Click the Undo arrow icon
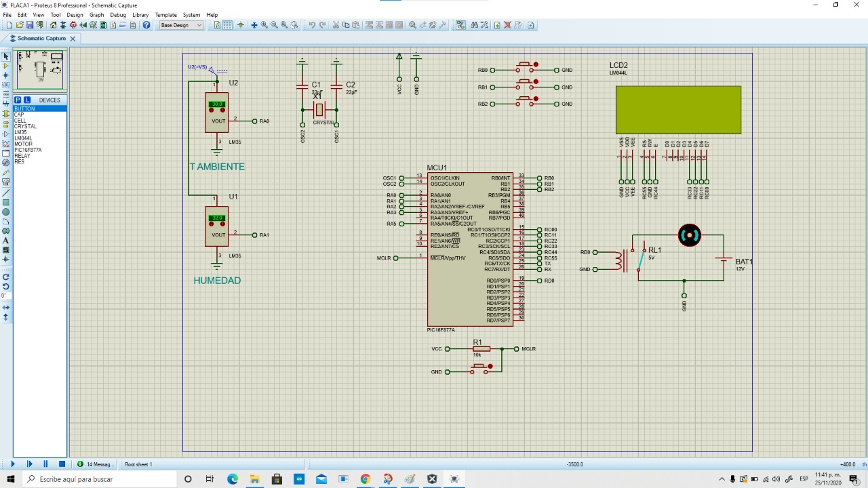 [312, 25]
